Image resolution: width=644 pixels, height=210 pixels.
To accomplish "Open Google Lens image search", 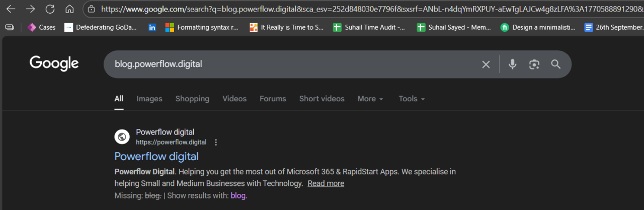I will coord(534,64).
